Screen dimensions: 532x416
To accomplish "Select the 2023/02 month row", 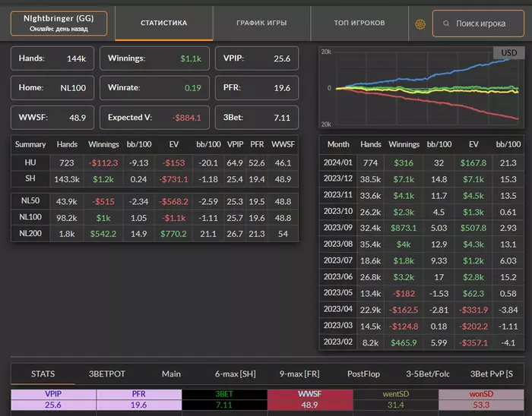I will point(421,342).
